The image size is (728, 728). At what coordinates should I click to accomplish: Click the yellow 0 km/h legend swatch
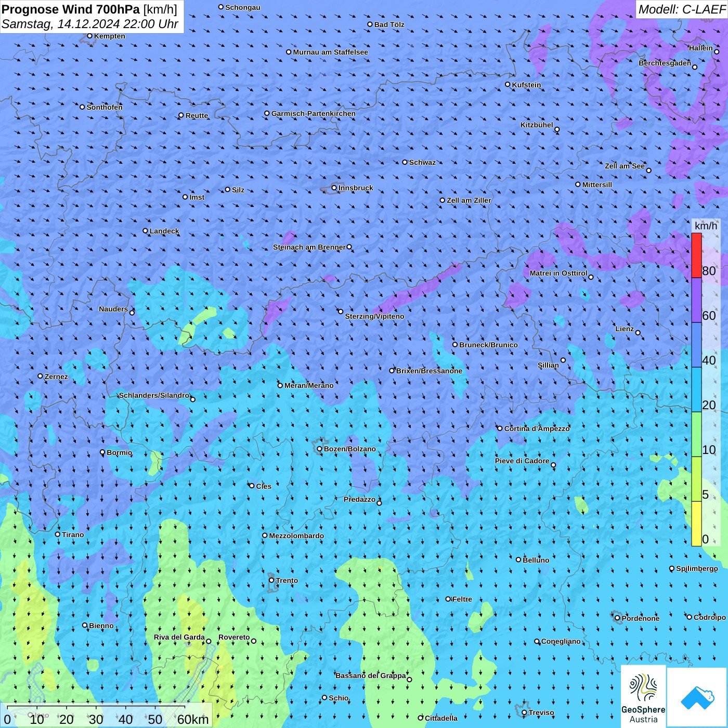tap(696, 524)
